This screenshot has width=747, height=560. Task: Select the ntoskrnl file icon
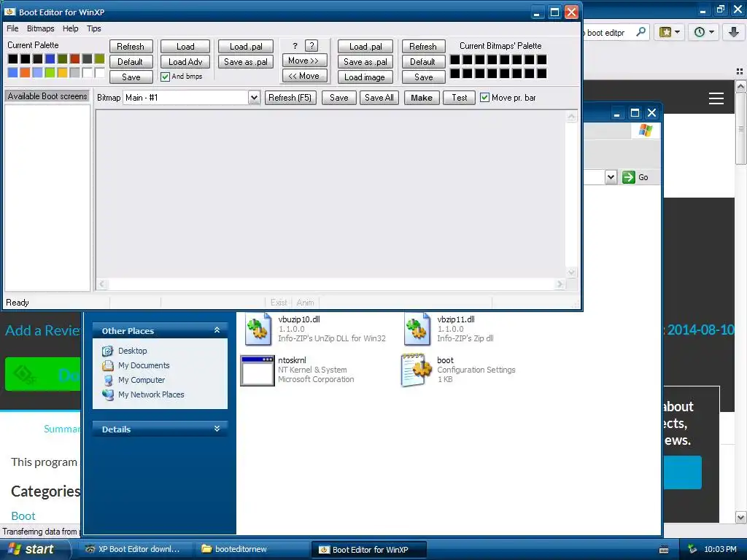pos(258,370)
